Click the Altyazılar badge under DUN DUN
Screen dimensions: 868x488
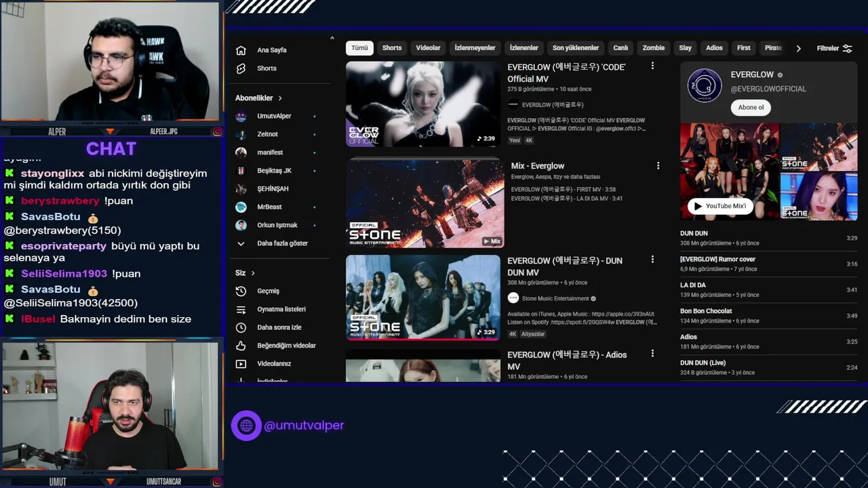click(x=533, y=334)
